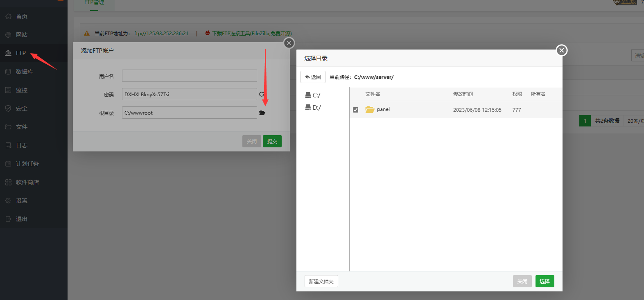
Task: Click the logout icon in sidebar
Action: tap(8, 219)
